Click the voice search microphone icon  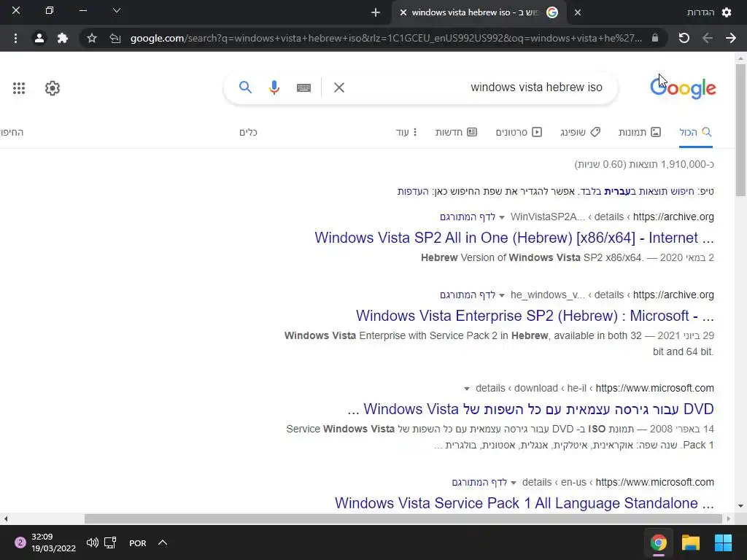tap(274, 87)
